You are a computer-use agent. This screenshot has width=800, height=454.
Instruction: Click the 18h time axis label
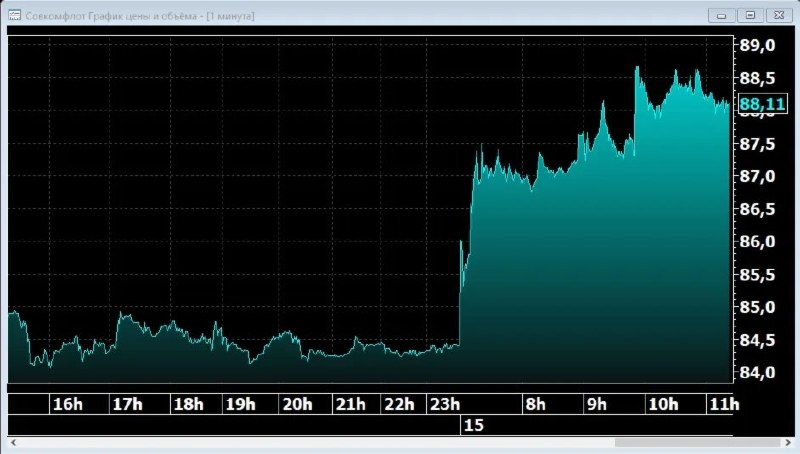(188, 405)
